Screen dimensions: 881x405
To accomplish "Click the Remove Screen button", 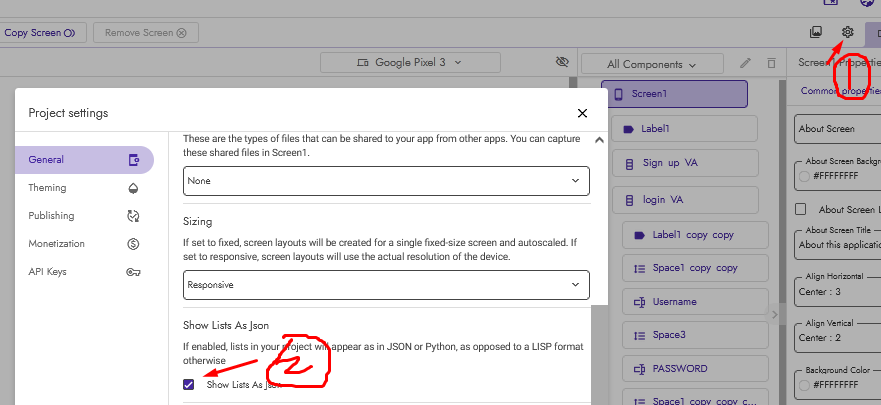I will (x=146, y=33).
